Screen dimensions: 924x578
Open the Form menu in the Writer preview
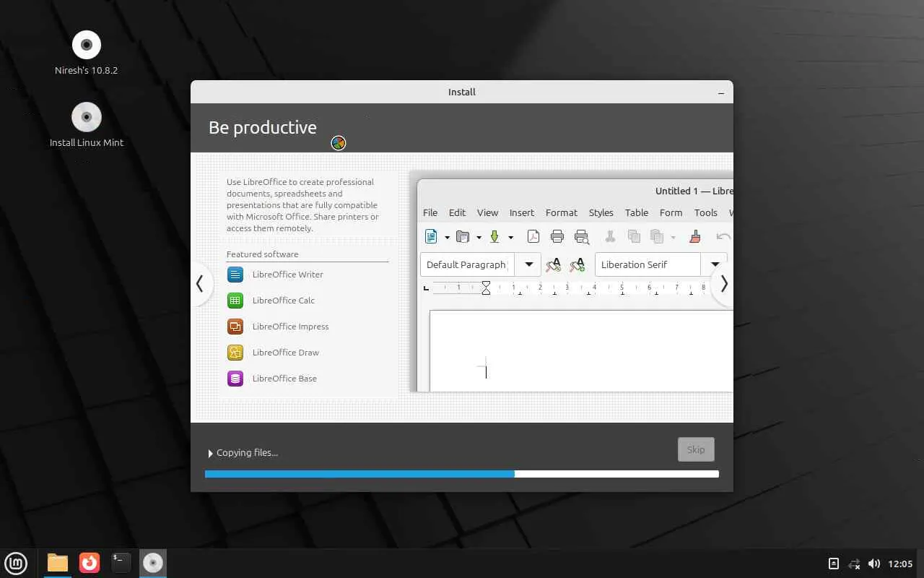[671, 212]
